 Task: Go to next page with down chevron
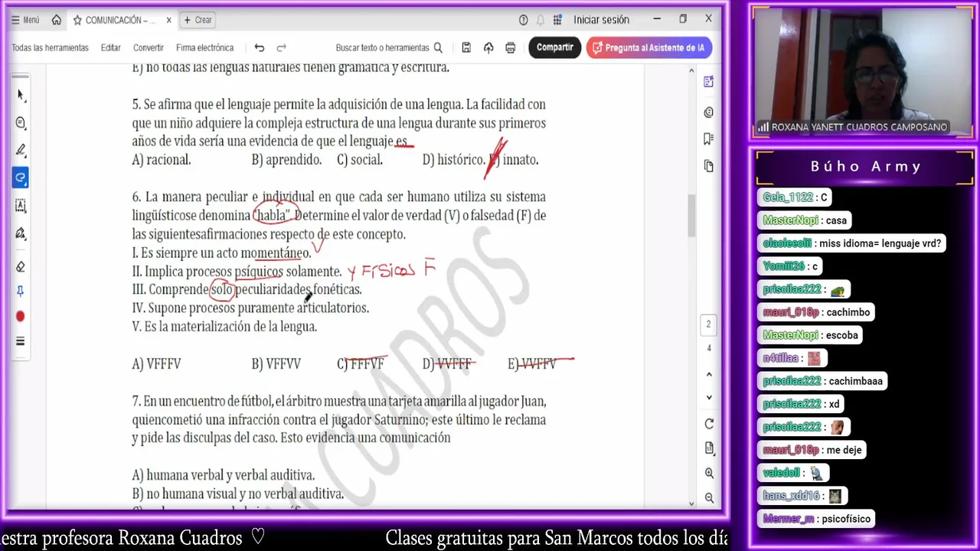709,397
